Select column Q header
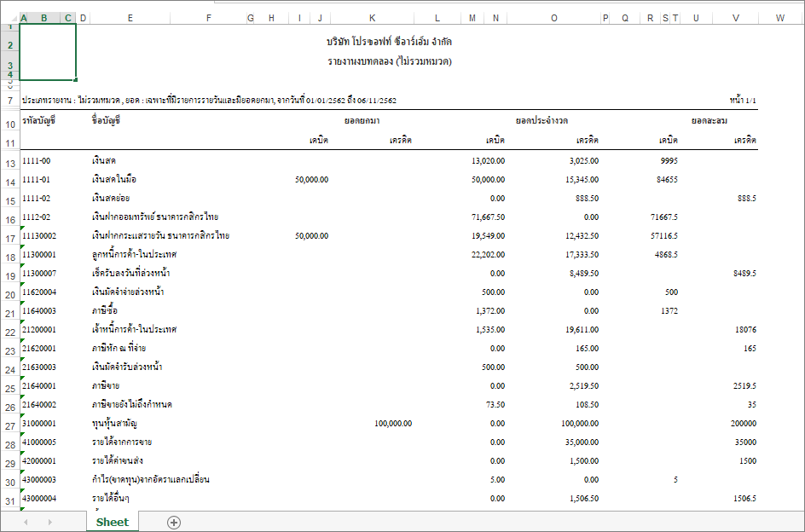 625,18
